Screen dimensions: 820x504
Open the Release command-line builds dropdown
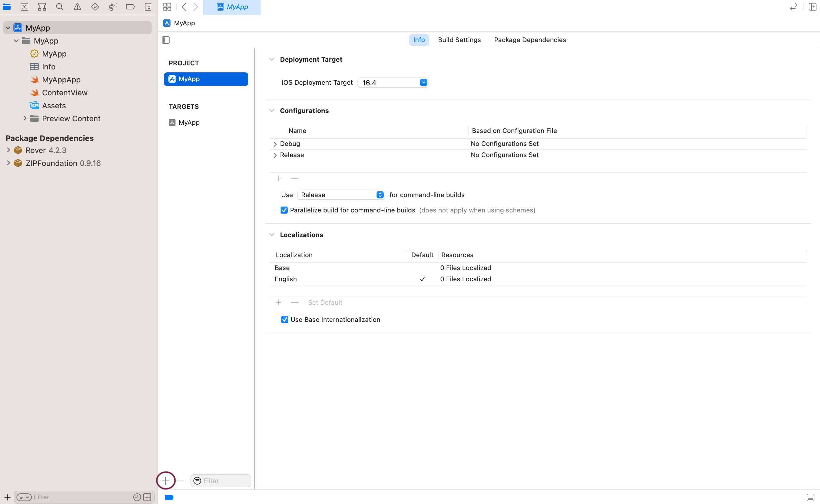(x=341, y=195)
